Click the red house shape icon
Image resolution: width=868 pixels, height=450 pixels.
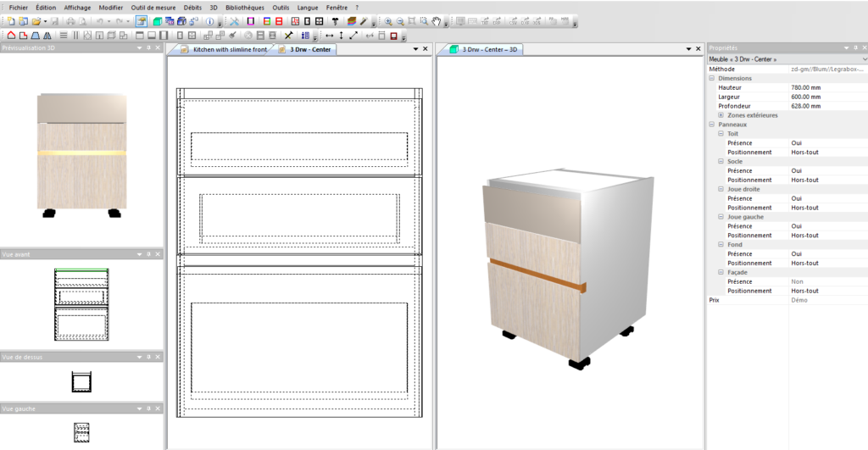pyautogui.click(x=11, y=36)
